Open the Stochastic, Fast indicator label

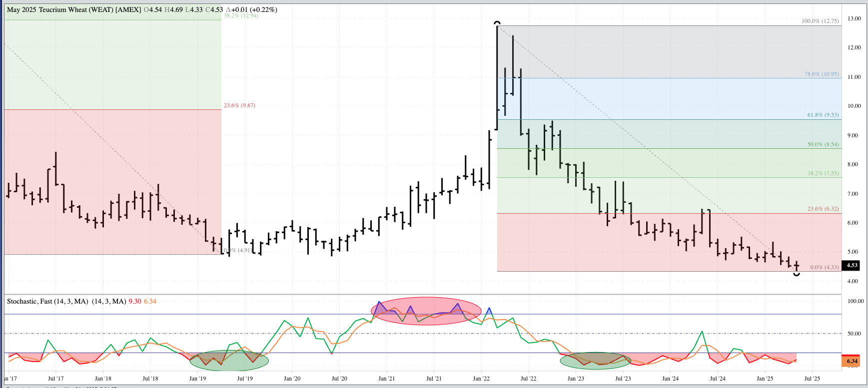click(x=47, y=301)
